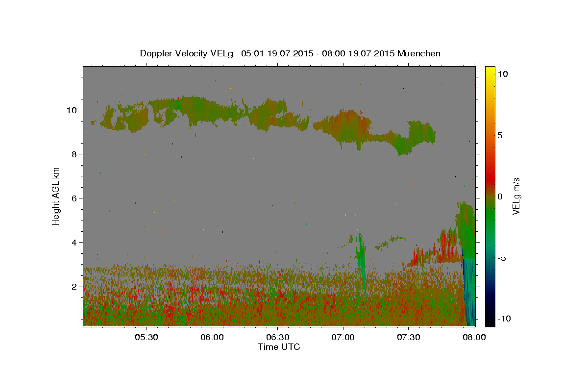Click the colorbar top value '10' label
Screen dimensions: 588x392
click(x=503, y=74)
